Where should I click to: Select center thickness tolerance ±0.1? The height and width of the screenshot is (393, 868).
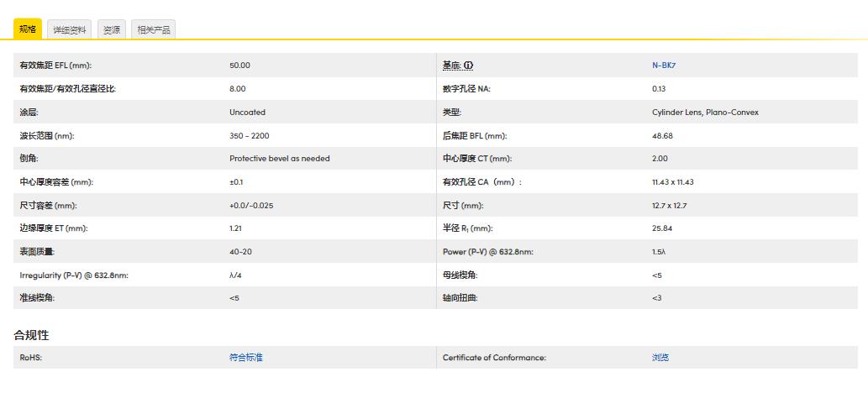coord(236,182)
